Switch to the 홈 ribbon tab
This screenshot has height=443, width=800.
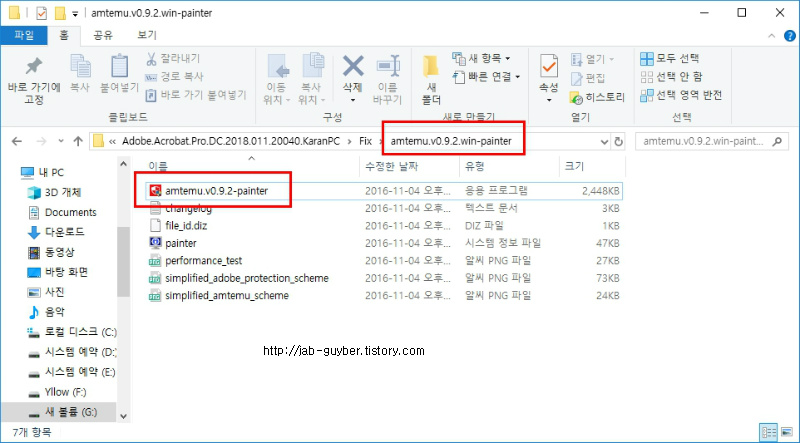(64, 35)
